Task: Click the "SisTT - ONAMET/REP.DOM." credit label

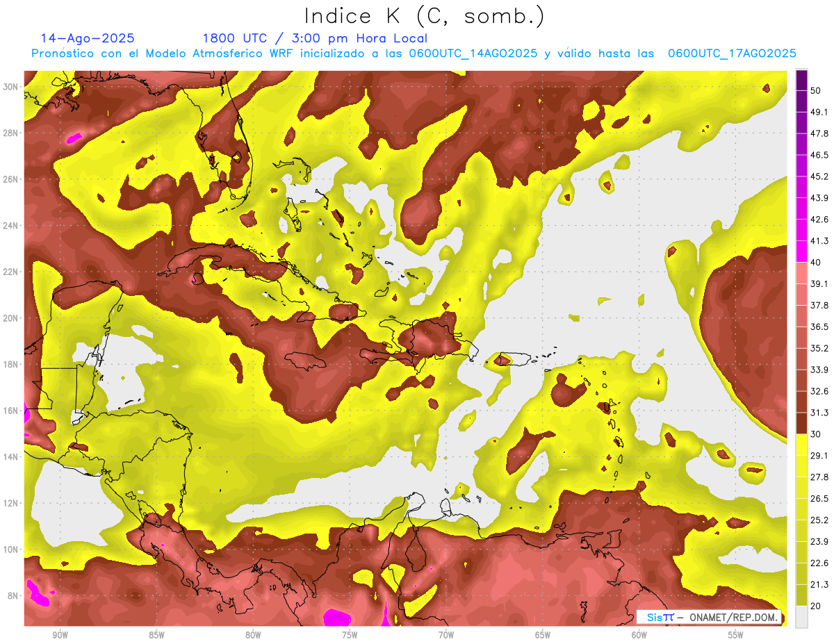Action: pyautogui.click(x=710, y=617)
